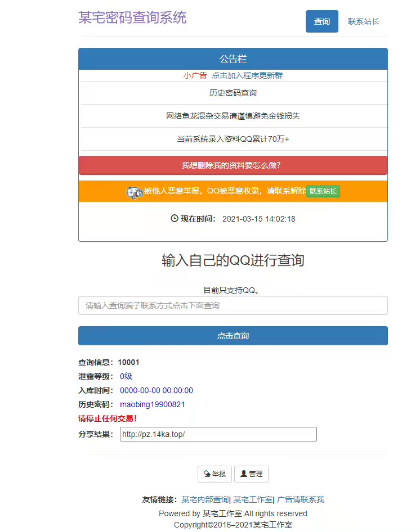Click the 某宅密码查询系统 site title
420x532 pixels.
click(132, 17)
